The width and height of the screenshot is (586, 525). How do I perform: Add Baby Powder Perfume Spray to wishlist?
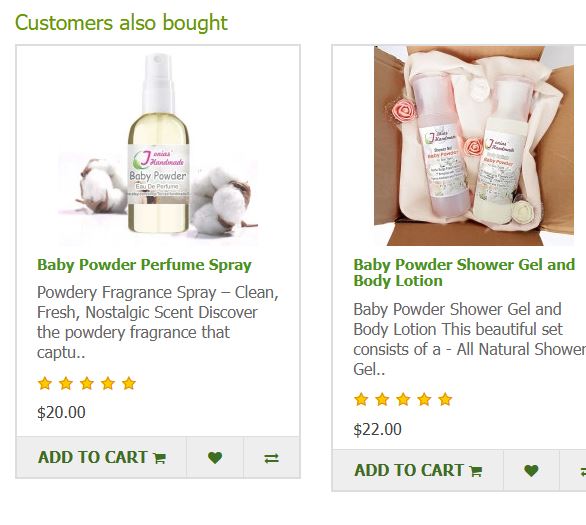[215, 457]
